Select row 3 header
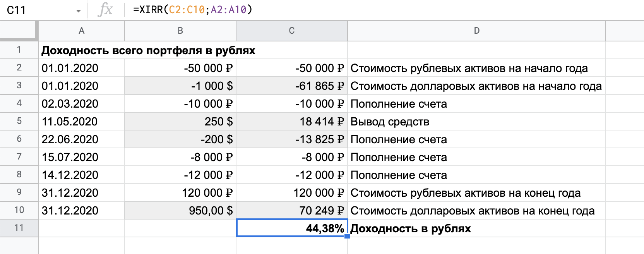 (19, 86)
